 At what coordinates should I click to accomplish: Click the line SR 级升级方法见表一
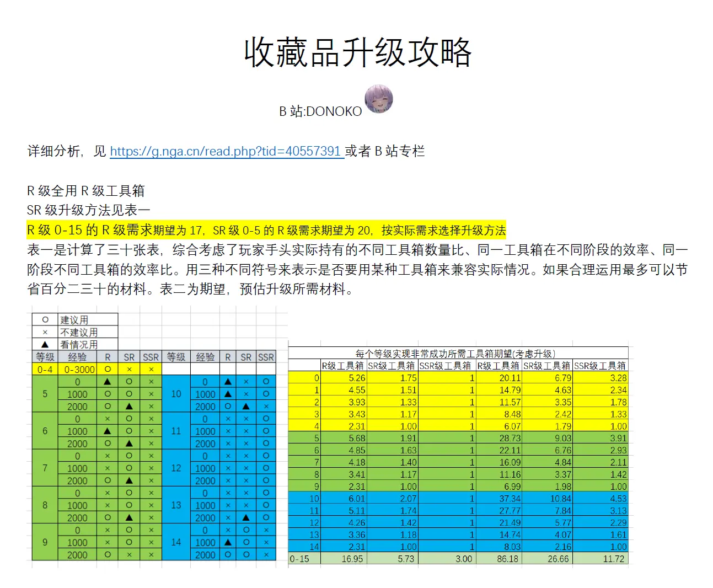pos(88,210)
